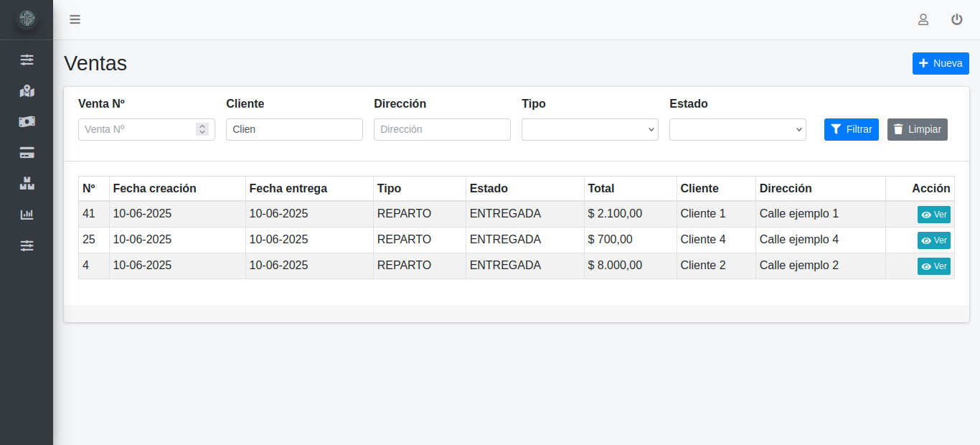View details of sale 25 for Cliente 4
The width and height of the screenshot is (980, 445).
pyautogui.click(x=933, y=240)
